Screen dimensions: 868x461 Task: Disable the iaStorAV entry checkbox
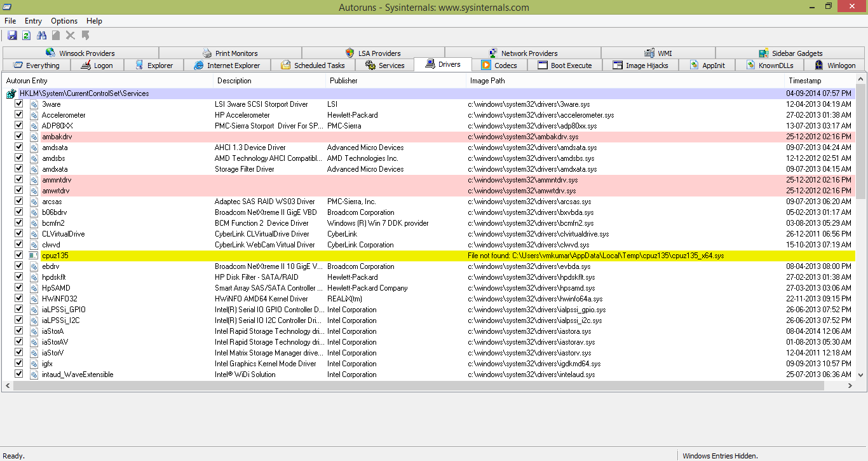pos(19,342)
